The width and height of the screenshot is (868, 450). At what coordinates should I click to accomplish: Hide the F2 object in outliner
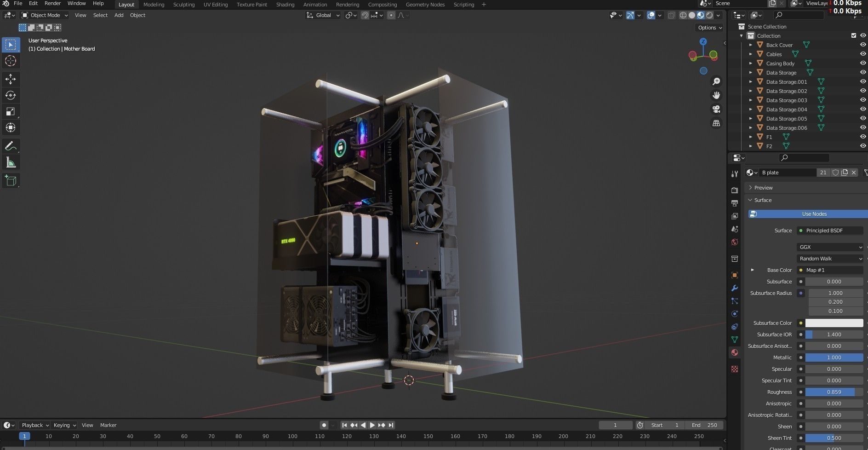coord(863,146)
